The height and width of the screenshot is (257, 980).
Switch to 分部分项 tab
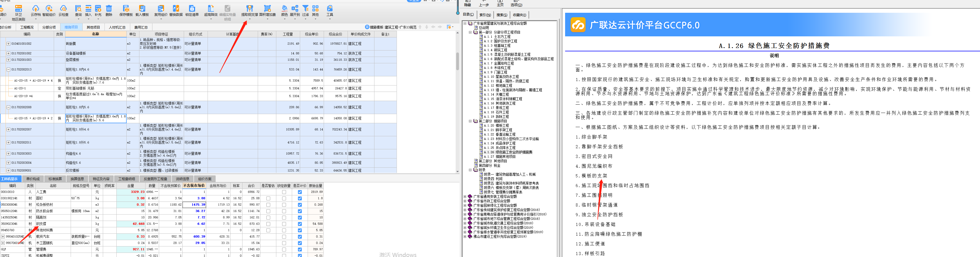click(49, 27)
